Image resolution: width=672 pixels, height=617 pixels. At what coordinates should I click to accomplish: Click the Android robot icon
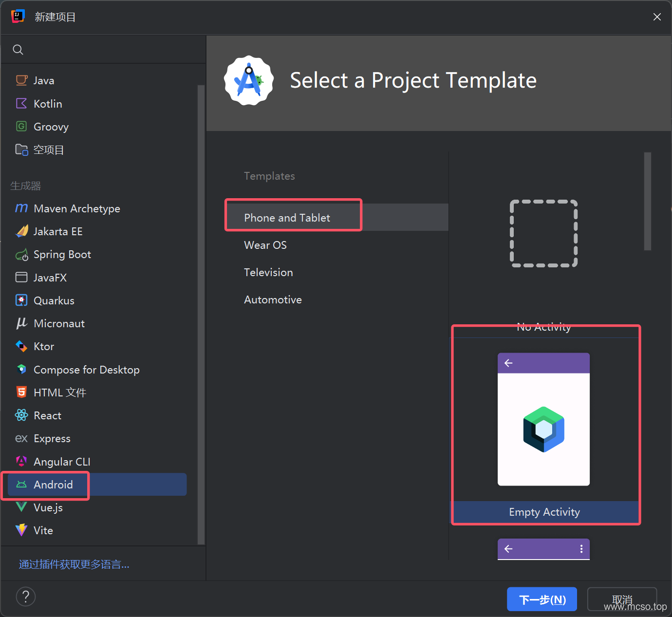point(21,484)
